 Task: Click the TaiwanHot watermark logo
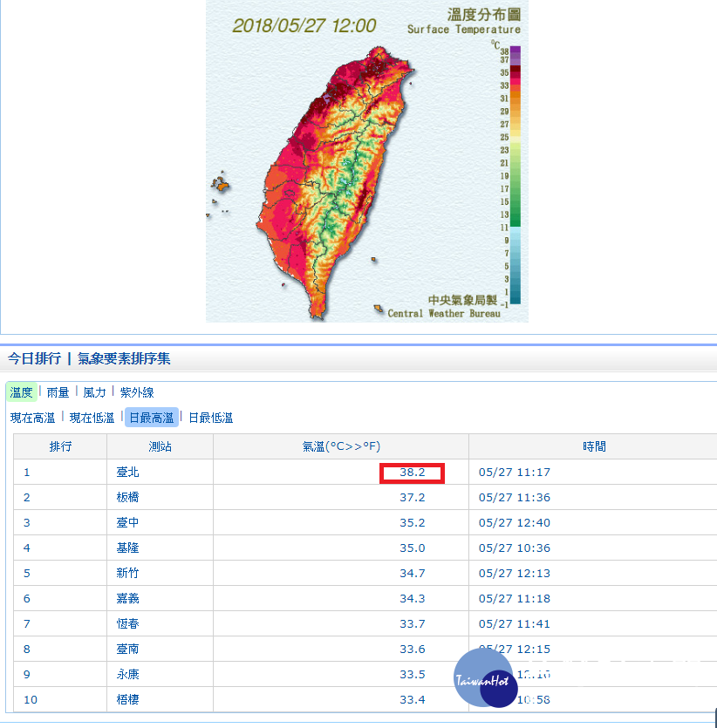[483, 678]
